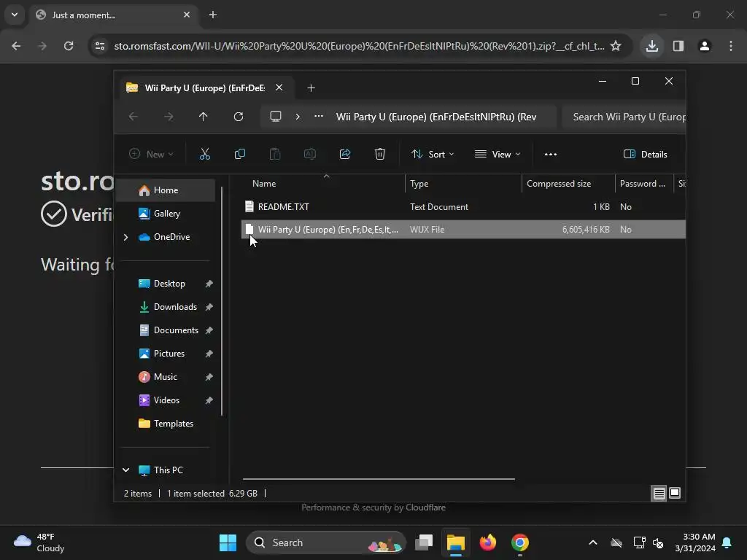The image size is (747, 560).
Task: Refresh the Explorer folder view
Action: [x=239, y=117]
